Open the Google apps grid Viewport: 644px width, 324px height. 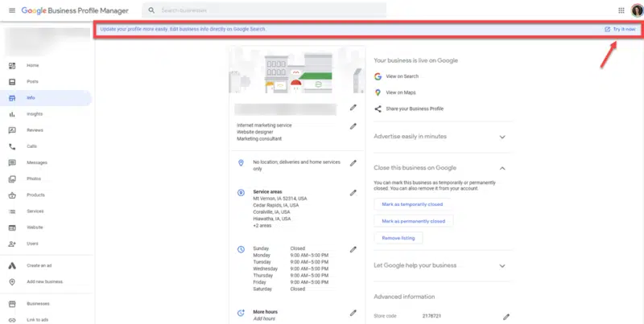pyautogui.click(x=621, y=10)
